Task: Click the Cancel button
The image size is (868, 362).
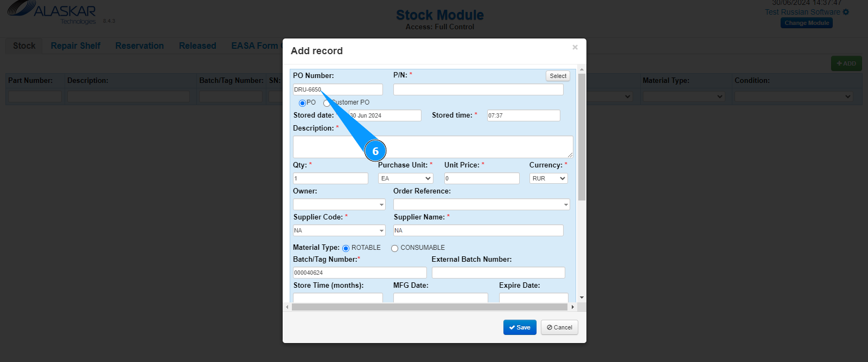Action: (x=559, y=327)
